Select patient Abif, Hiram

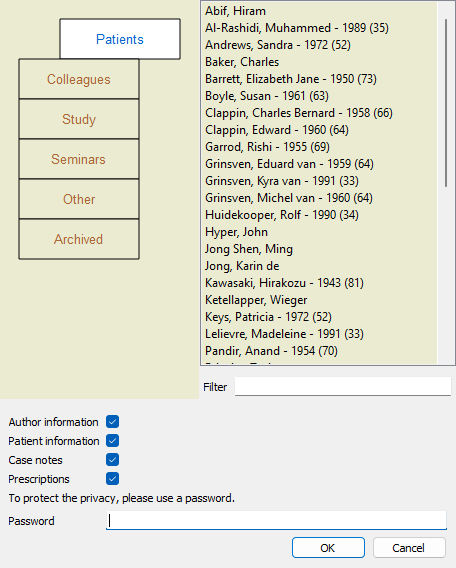[x=235, y=11]
